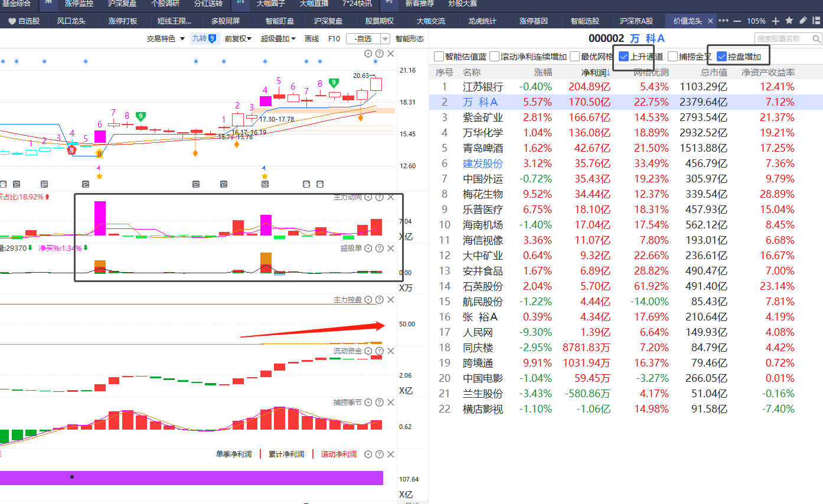The image size is (823, 504).
Task: Close the 主力控盘 indicator panel
Action: pyautogui.click(x=390, y=300)
